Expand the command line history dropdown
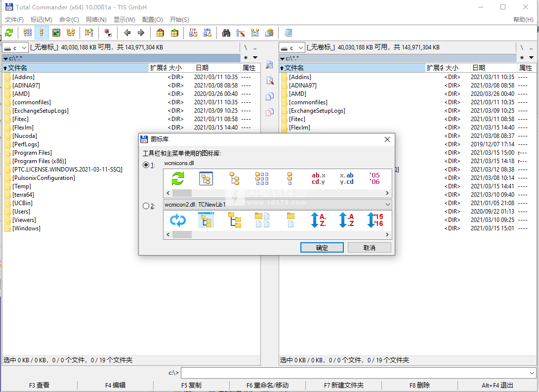 point(532,373)
